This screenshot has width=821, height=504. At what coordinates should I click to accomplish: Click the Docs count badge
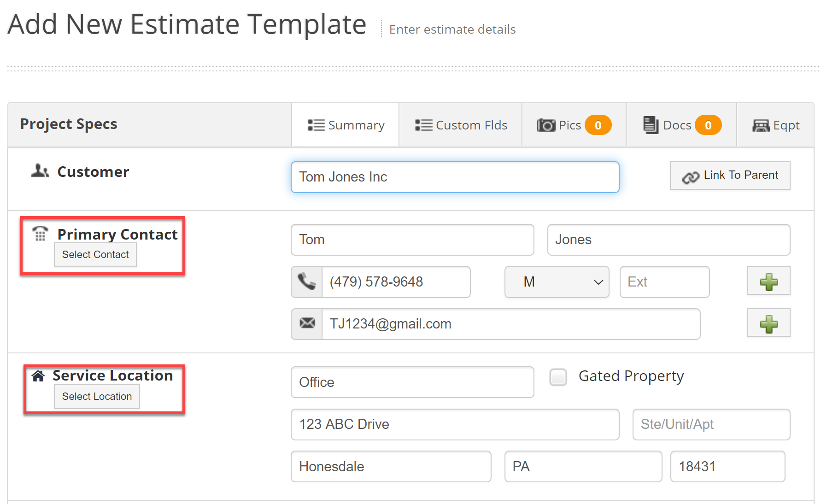(x=708, y=125)
